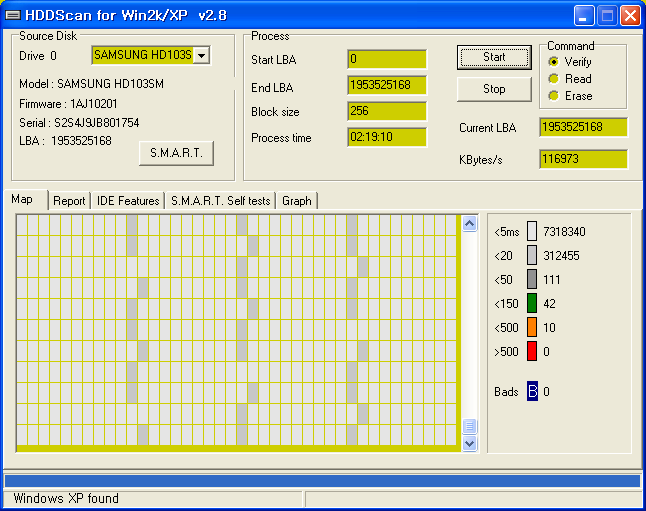The image size is (646, 511).
Task: Click the Start button
Action: [494, 57]
